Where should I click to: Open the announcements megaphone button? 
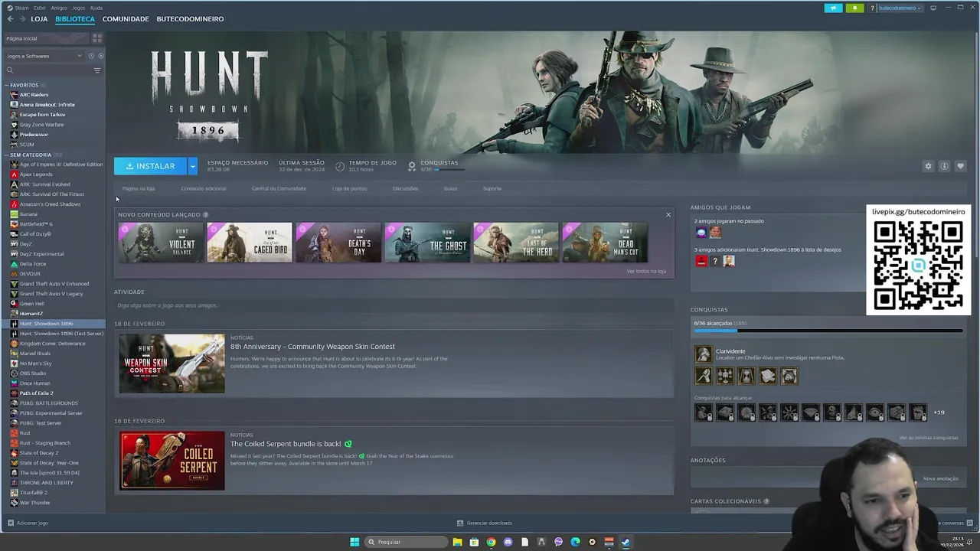click(x=834, y=8)
